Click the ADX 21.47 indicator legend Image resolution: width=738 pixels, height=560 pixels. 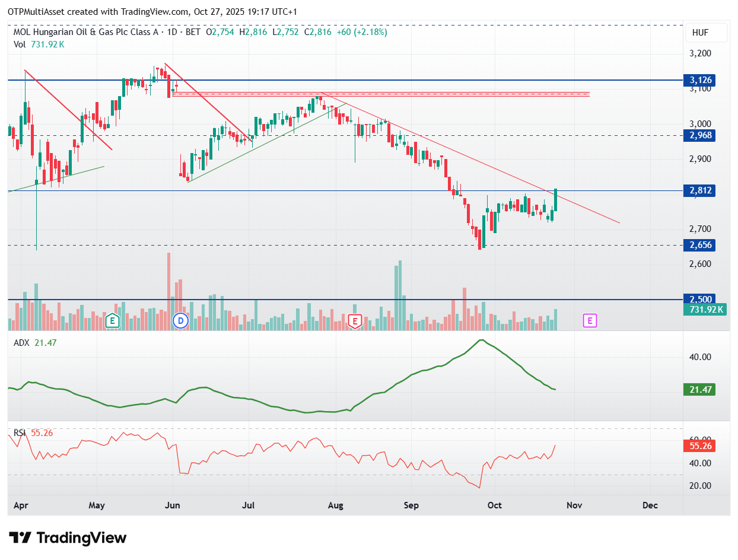[x=36, y=342]
